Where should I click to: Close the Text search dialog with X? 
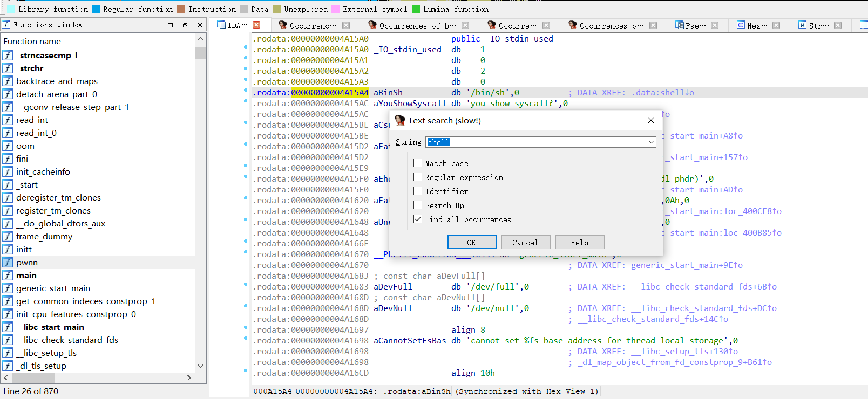651,120
